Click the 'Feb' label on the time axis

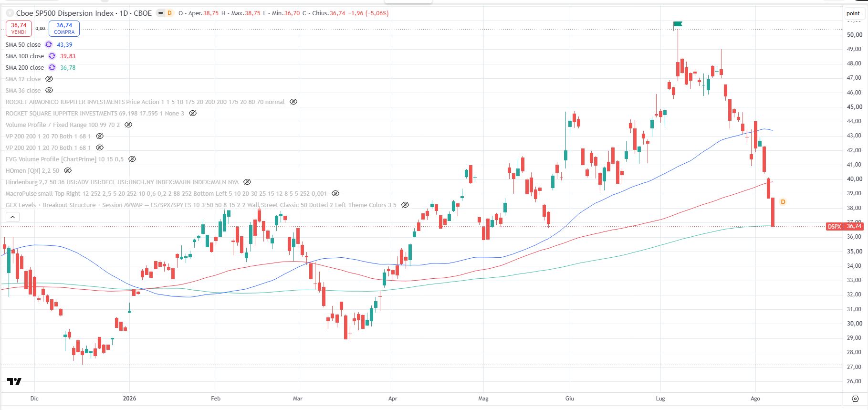coord(216,398)
